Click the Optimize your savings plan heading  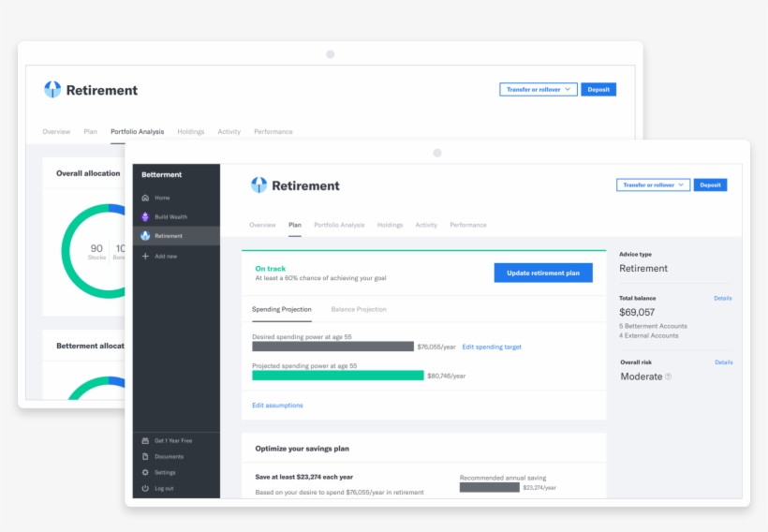303,449
